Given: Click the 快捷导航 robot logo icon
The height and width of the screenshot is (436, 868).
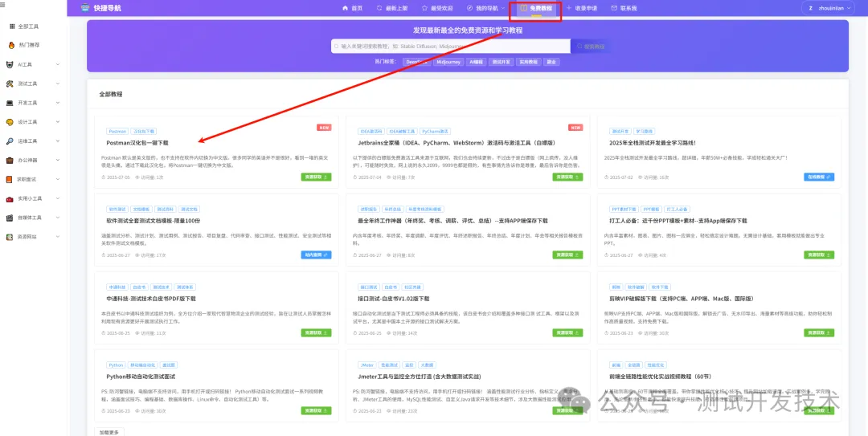Looking at the screenshot, I should coord(84,8).
